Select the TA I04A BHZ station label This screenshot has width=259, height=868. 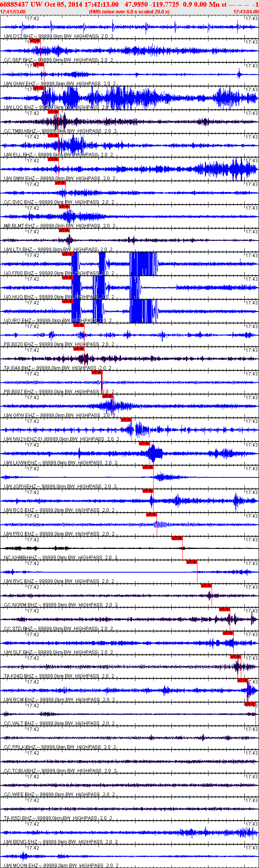[x=17, y=368]
